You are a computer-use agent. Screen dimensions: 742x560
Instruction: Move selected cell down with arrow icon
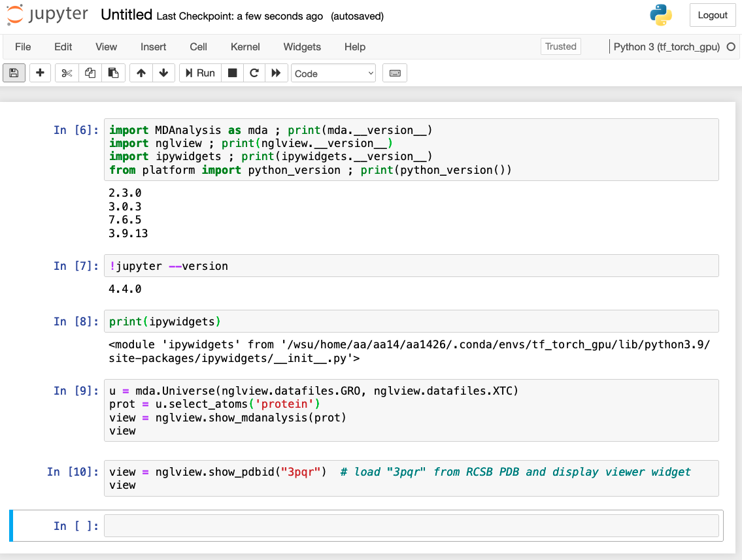click(x=164, y=73)
